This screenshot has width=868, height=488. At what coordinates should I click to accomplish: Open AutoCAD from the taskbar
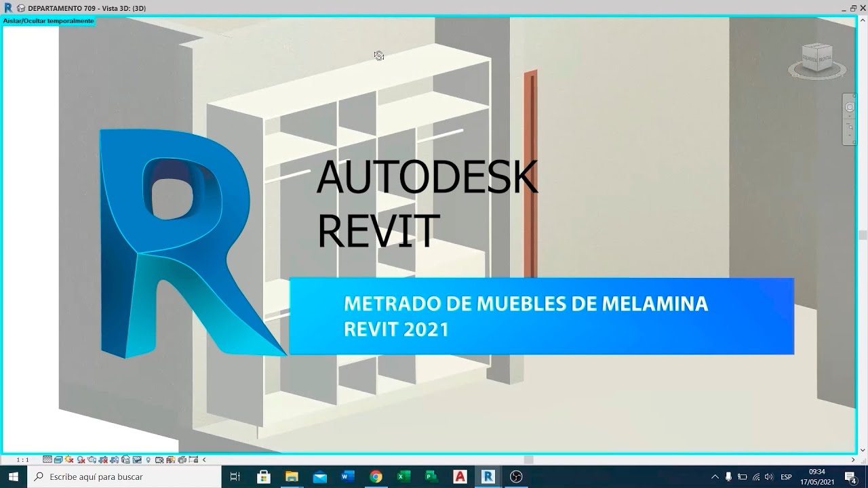pyautogui.click(x=460, y=476)
